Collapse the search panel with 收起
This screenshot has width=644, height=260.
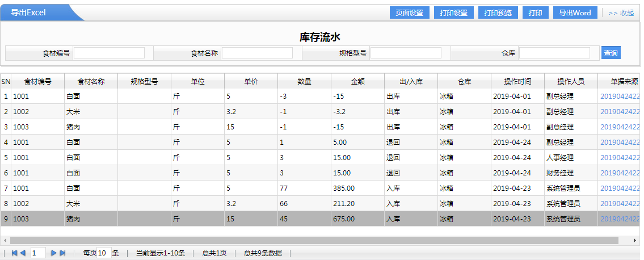[621, 13]
